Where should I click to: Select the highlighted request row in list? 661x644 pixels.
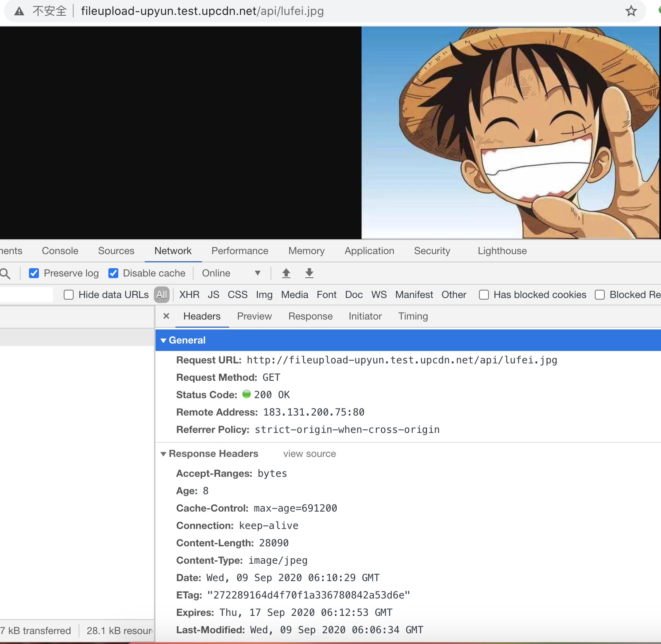tap(77, 337)
